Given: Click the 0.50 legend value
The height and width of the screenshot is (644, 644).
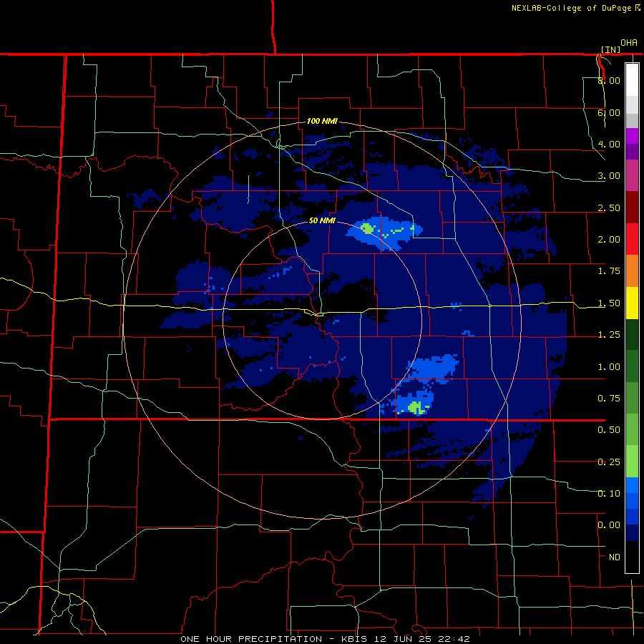Looking at the screenshot, I should [x=609, y=430].
